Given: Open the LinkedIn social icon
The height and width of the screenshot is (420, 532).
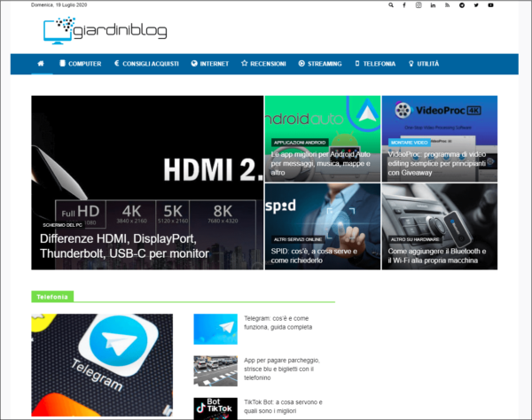Looking at the screenshot, I should pos(433,5).
